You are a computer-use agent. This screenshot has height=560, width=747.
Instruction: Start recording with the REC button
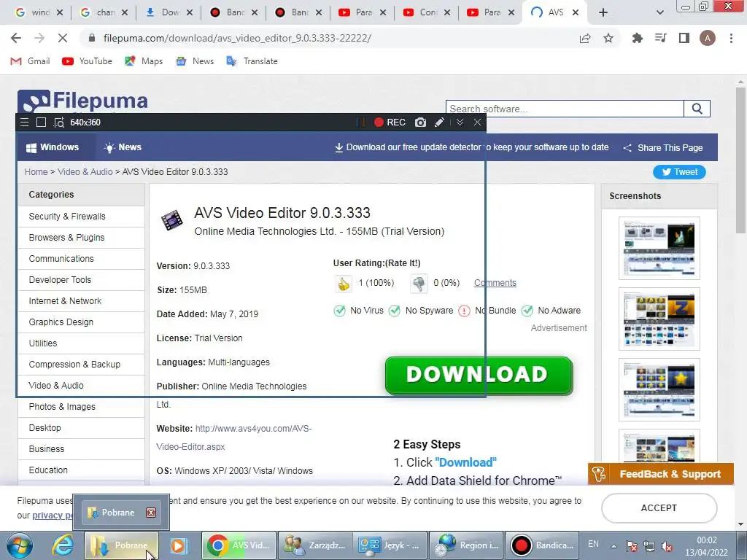pos(390,122)
